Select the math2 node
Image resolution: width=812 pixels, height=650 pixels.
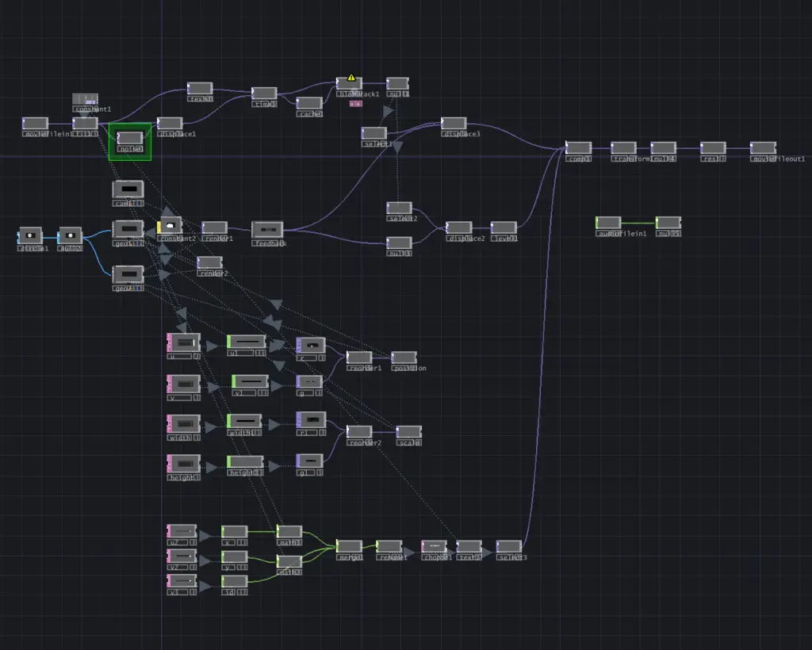(x=289, y=561)
